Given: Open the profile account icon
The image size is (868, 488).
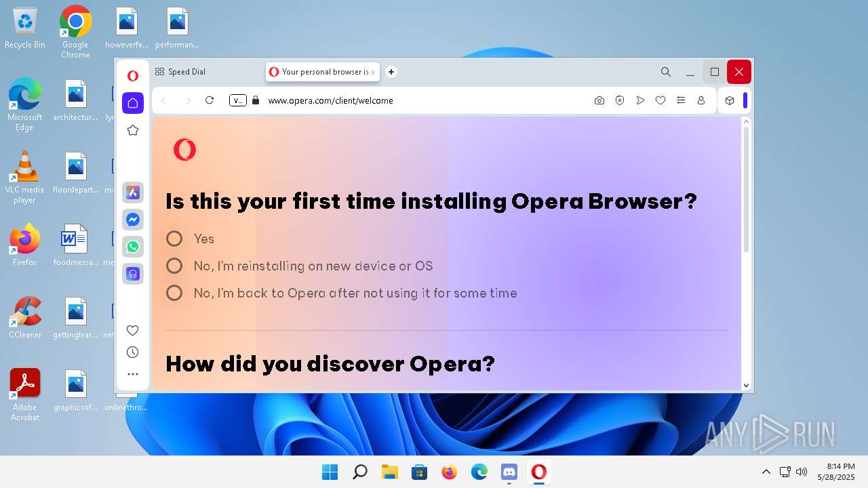Looking at the screenshot, I should (x=701, y=100).
